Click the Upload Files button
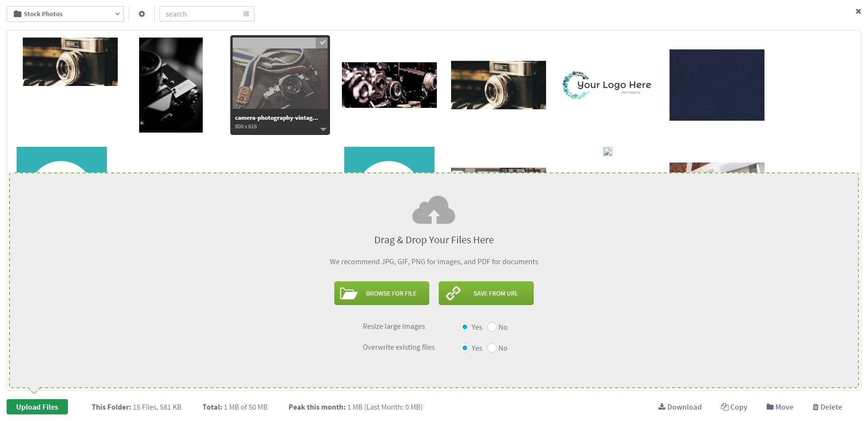Screen dimensions: 868x421 37,407
